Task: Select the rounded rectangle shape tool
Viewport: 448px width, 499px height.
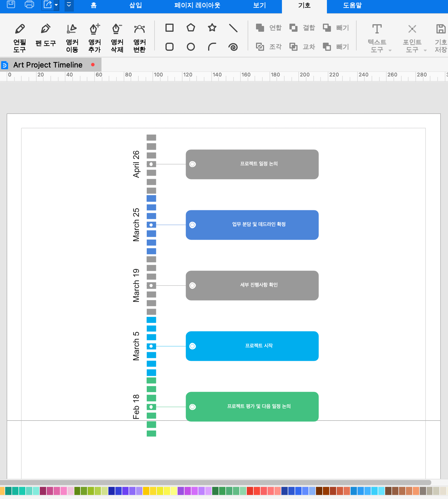Action: tap(170, 47)
